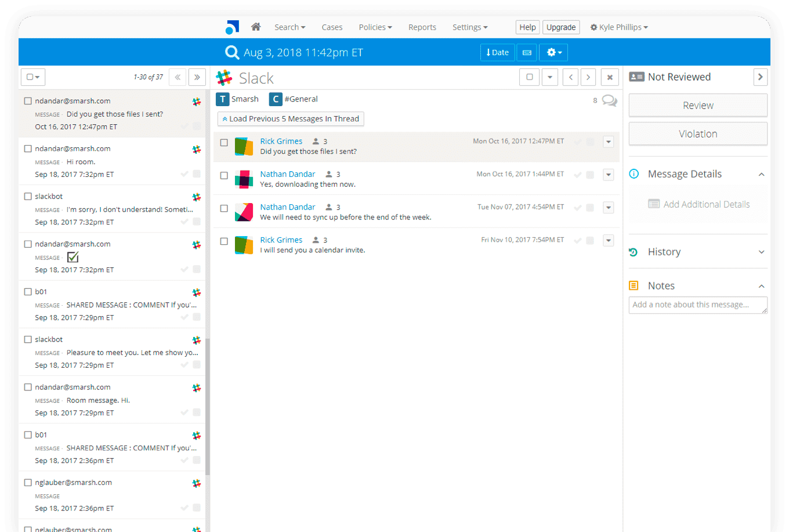Close the Slack message view
This screenshot has width=789, height=532.
tap(610, 77)
